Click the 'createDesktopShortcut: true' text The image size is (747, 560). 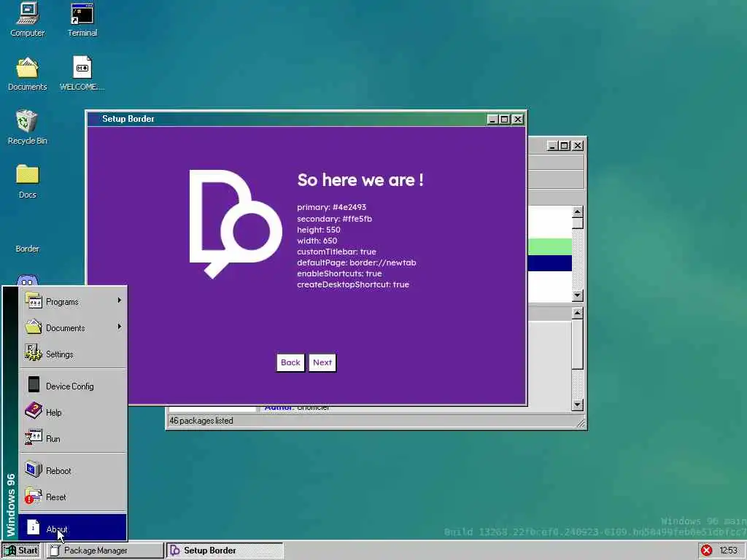click(x=353, y=284)
